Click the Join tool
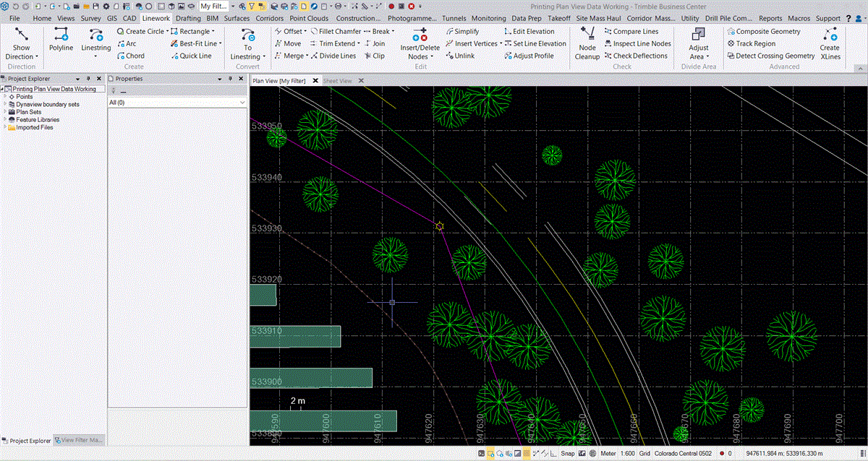The image size is (868, 461). [x=375, y=43]
